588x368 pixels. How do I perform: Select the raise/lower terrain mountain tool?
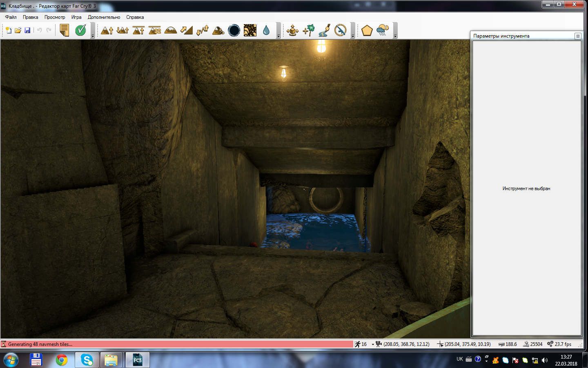122,30
